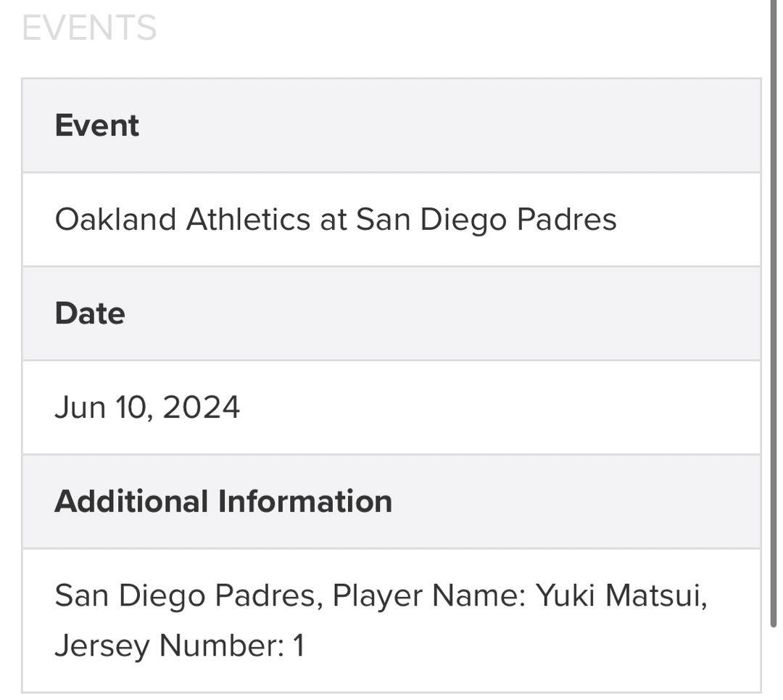The width and height of the screenshot is (783, 700).
Task: Select the Event column header
Action: (x=96, y=125)
